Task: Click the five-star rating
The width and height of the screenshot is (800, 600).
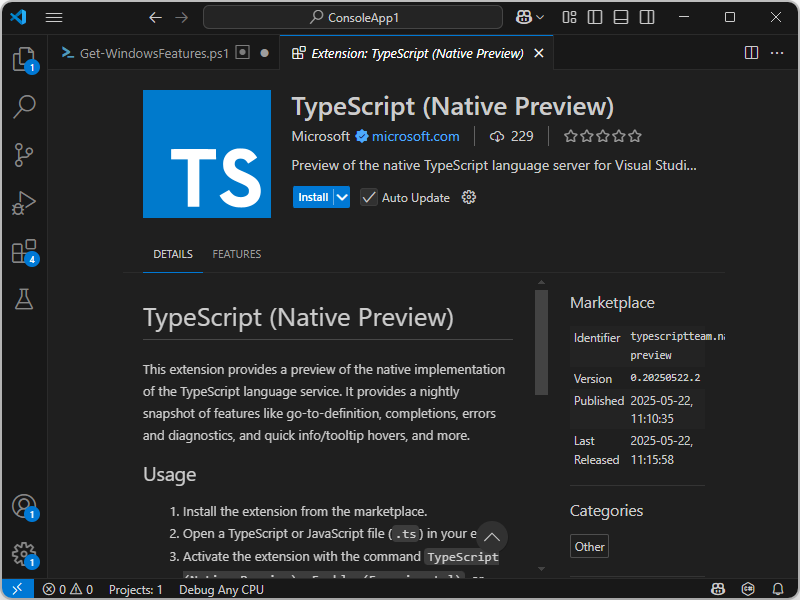Action: pyautogui.click(x=603, y=136)
